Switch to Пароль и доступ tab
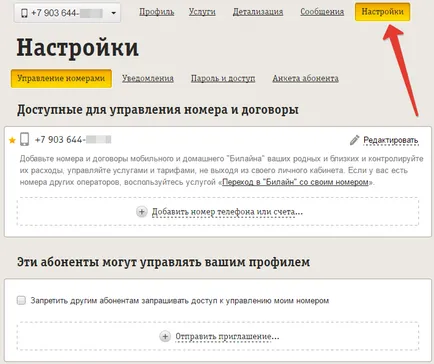This screenshot has height=364, width=434. click(x=223, y=79)
